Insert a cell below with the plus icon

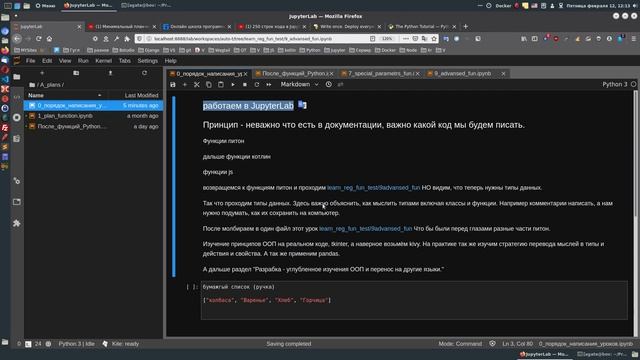pyautogui.click(x=185, y=84)
